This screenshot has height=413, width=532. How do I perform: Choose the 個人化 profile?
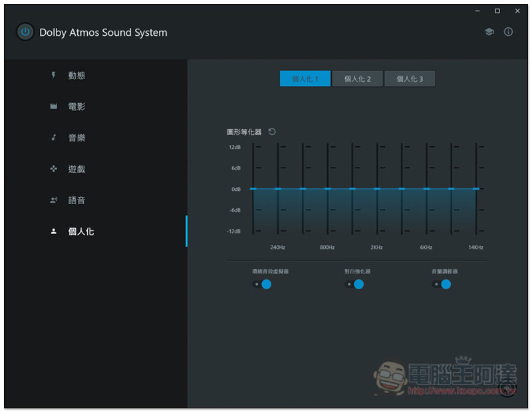click(80, 231)
